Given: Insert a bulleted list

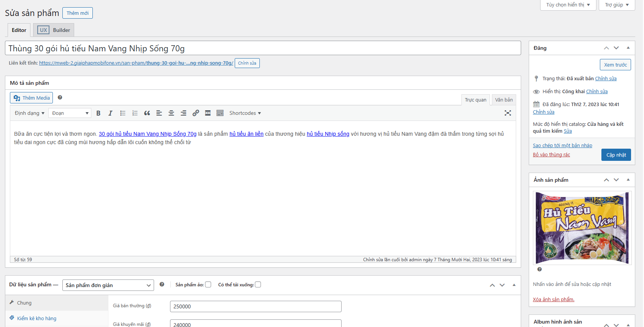Looking at the screenshot, I should point(122,113).
